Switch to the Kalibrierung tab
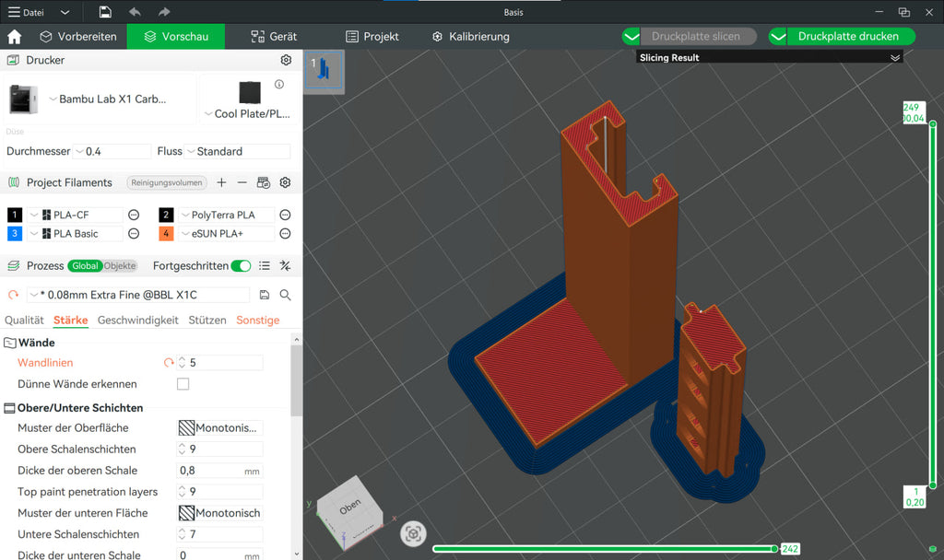This screenshot has height=560, width=944. tap(471, 37)
